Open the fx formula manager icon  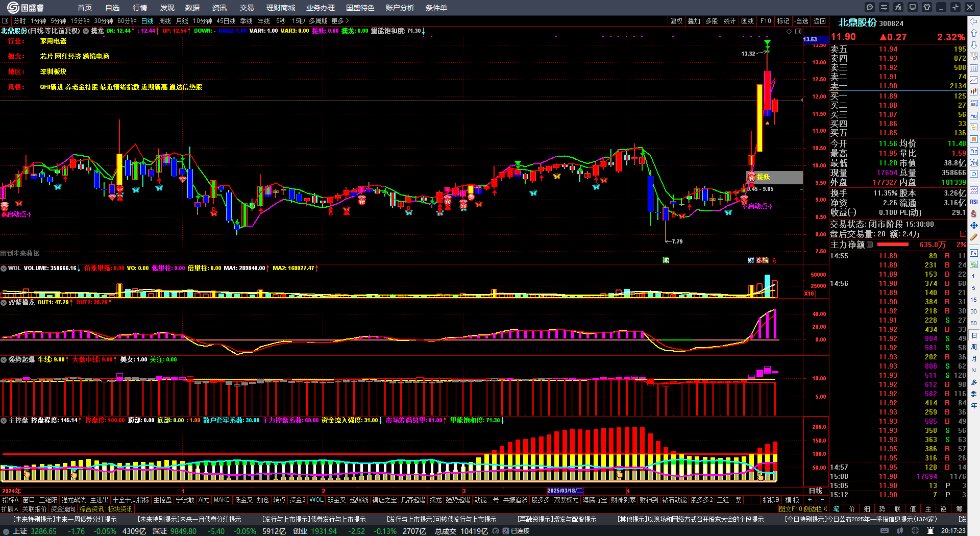[x=898, y=7]
